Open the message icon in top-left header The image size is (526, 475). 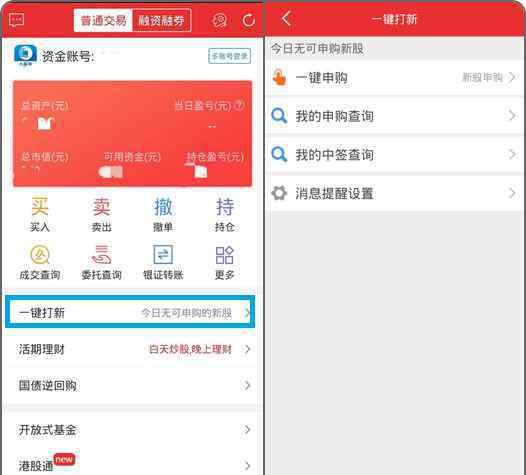(x=16, y=20)
